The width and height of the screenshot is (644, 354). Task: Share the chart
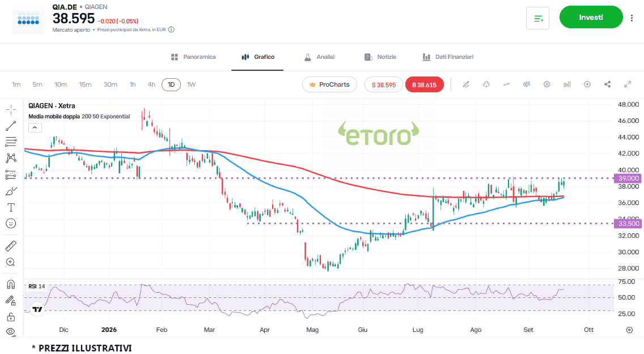click(608, 84)
